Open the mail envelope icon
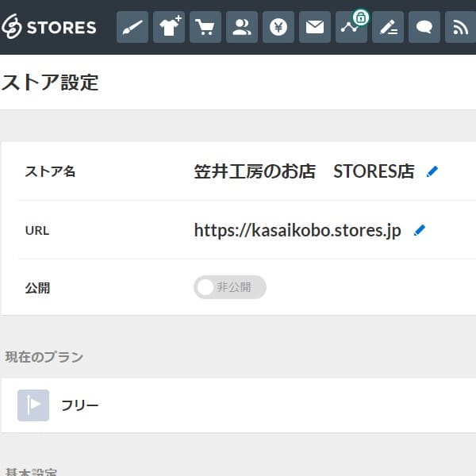 coord(315,27)
